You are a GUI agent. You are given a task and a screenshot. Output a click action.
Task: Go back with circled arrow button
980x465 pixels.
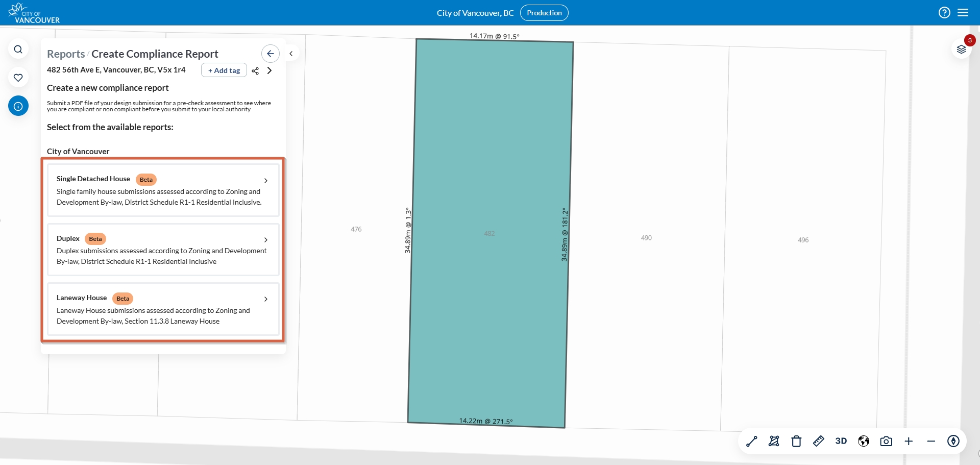[271, 54]
